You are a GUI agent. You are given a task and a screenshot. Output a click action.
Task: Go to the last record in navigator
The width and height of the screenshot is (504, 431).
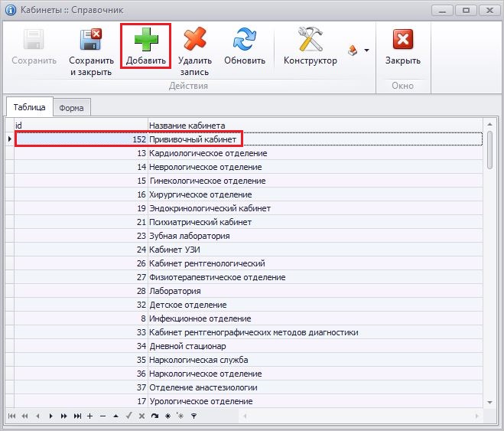[x=77, y=416]
